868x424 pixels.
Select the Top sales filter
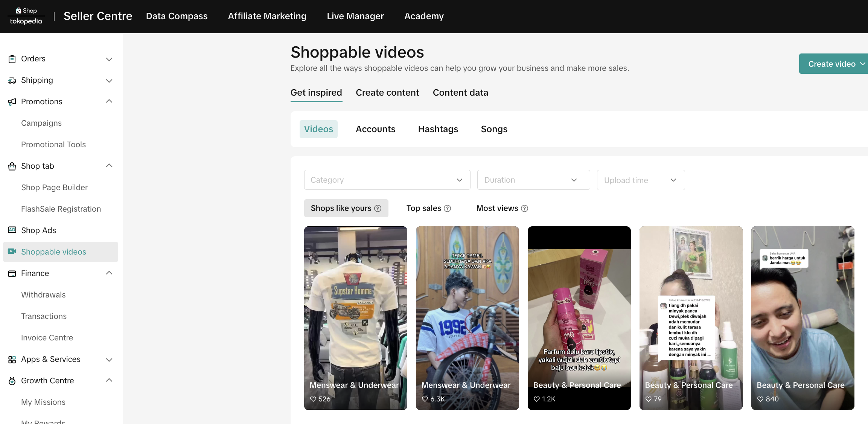click(423, 208)
